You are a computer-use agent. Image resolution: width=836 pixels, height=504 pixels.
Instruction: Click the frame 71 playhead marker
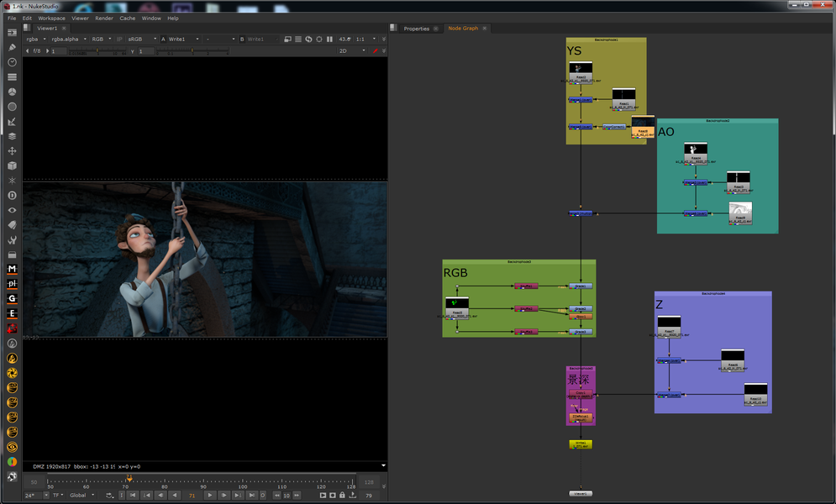[129, 479]
